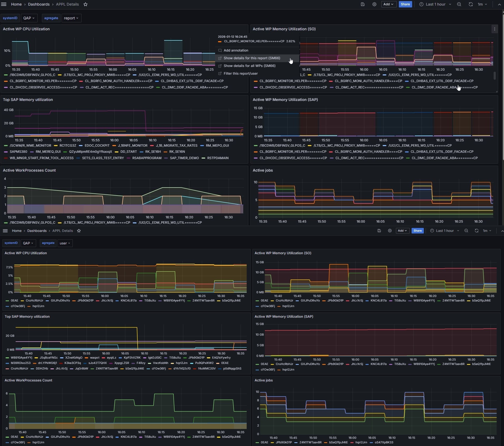The height and width of the screenshot is (446, 504).
Task: Open the three-dot menu of Memory Utilization (SO) panel
Action: point(494,29)
